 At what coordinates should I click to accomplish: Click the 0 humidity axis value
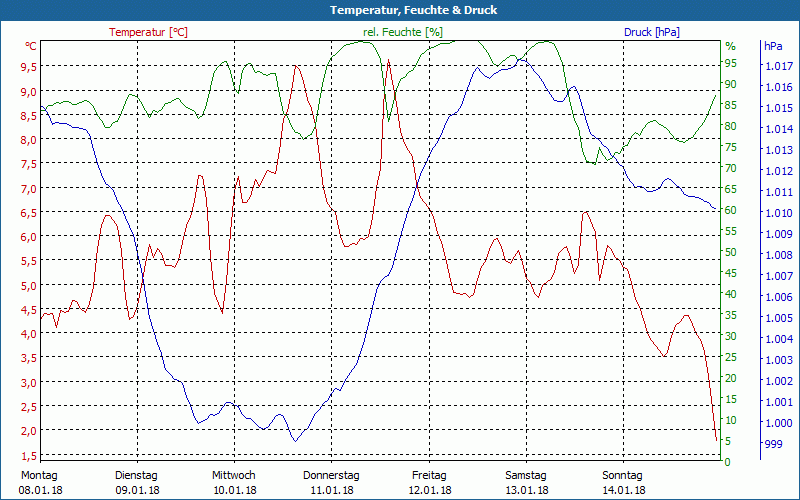[x=728, y=462]
